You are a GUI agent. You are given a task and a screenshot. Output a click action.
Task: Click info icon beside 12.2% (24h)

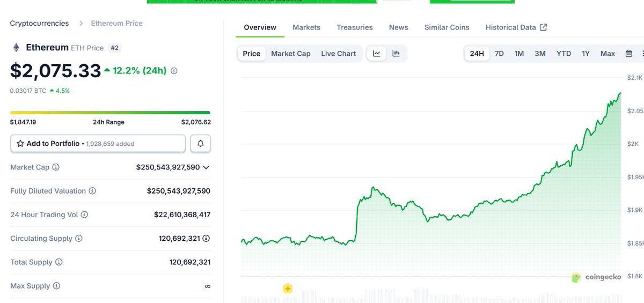pyautogui.click(x=174, y=71)
